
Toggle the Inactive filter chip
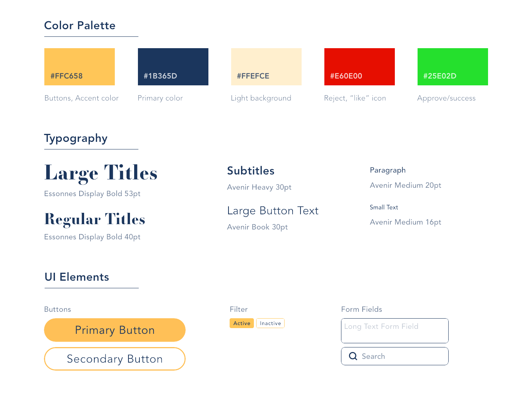click(x=270, y=323)
